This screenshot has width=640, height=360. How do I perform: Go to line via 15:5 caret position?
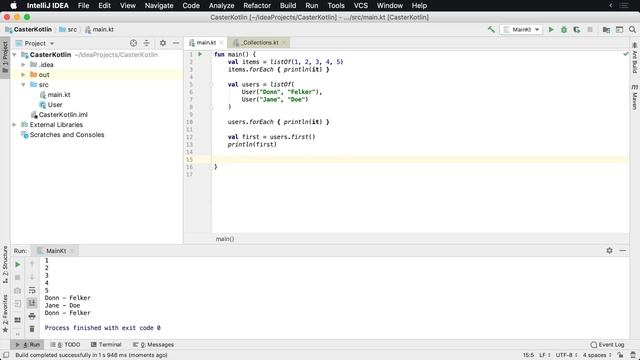click(x=528, y=355)
